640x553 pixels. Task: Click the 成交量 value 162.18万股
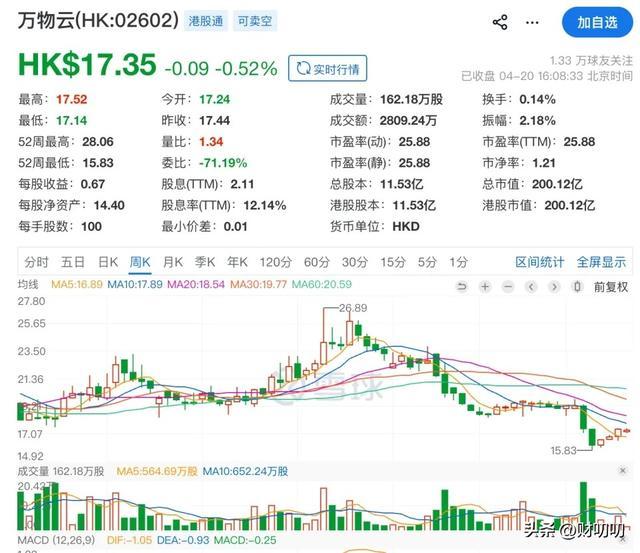pyautogui.click(x=411, y=99)
